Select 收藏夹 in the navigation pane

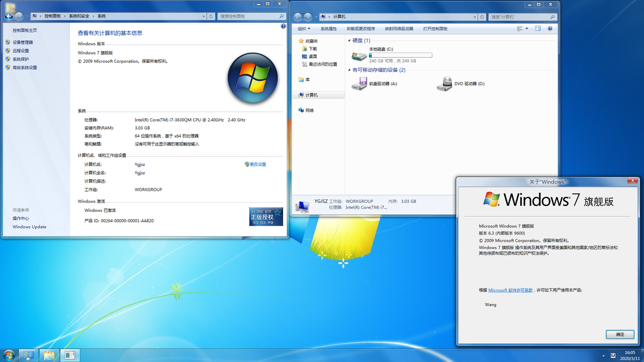312,41
